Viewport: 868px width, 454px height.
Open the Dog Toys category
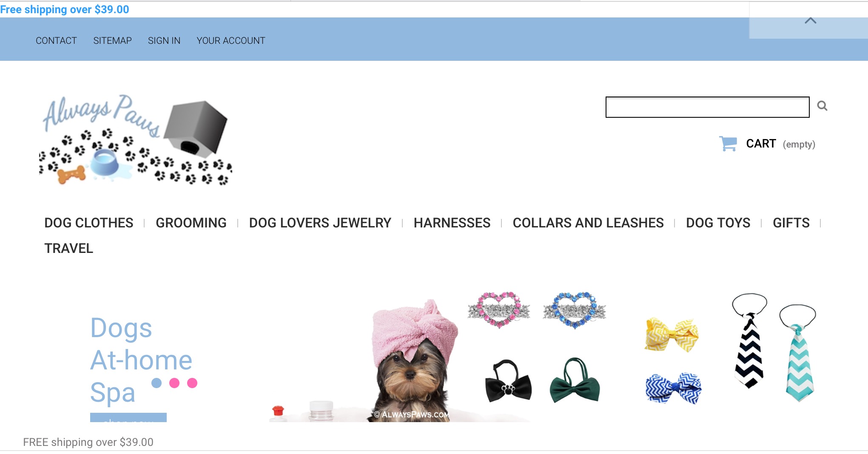click(718, 223)
